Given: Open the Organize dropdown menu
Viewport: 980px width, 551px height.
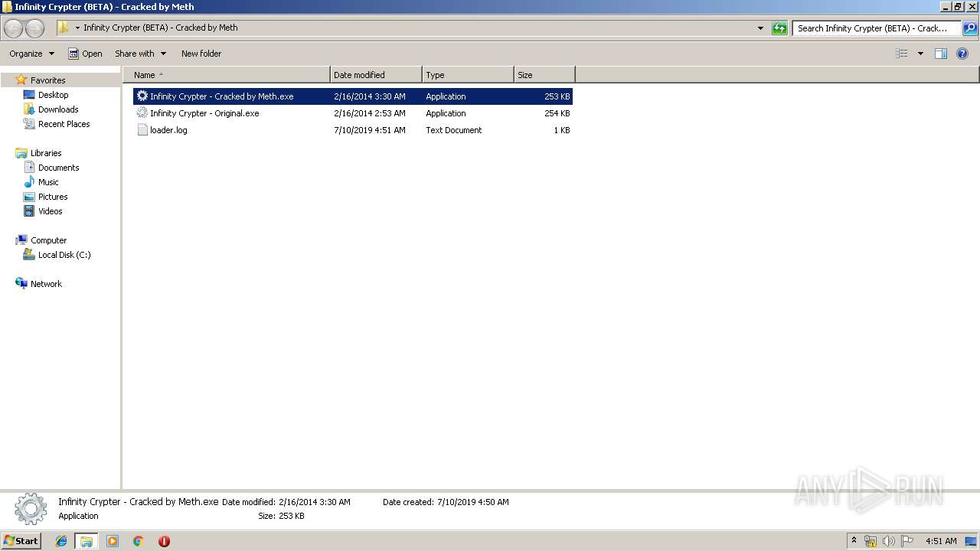Looking at the screenshot, I should [32, 54].
